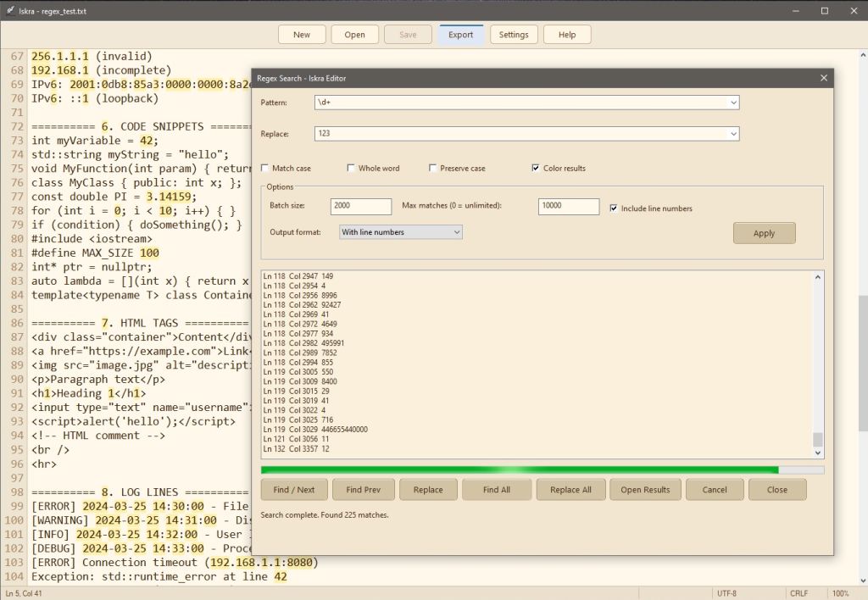Close the Regex Search dialog with X

click(x=823, y=78)
